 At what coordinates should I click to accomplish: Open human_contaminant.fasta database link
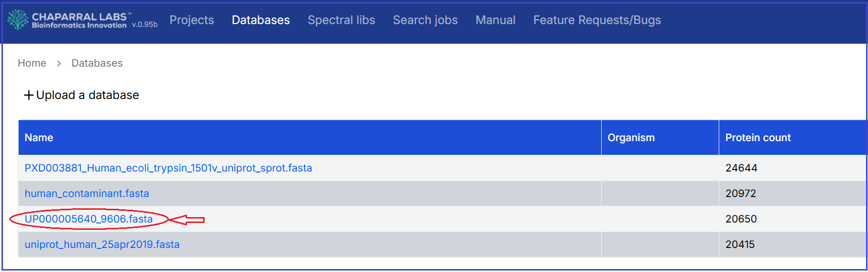coord(87,194)
